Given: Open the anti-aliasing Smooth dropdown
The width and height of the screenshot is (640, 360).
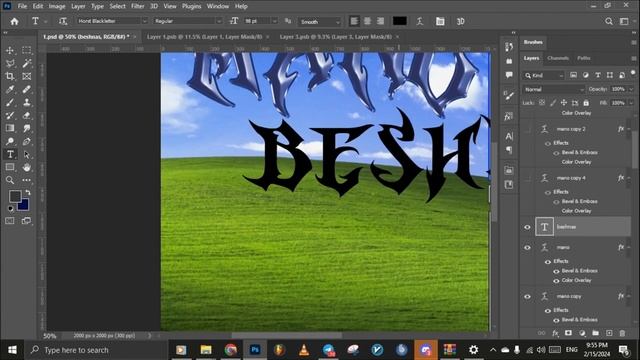Looking at the screenshot, I should 320,22.
